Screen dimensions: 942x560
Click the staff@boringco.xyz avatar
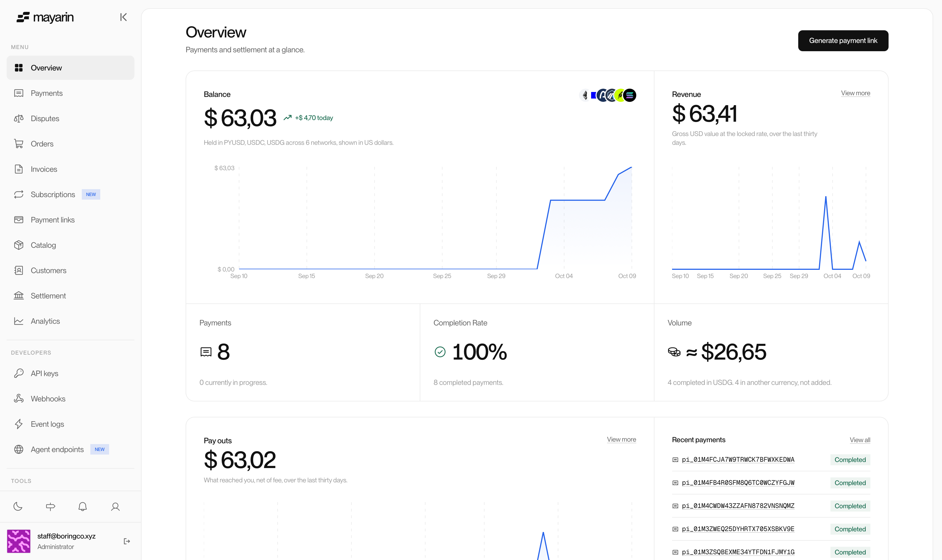click(18, 541)
